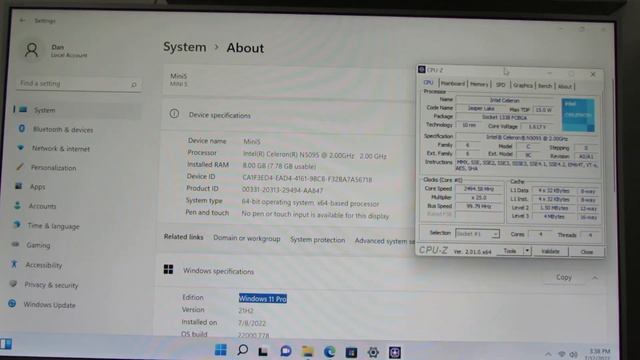Open taskbar Search
Viewport: 640px width, 360px height.
click(242, 350)
